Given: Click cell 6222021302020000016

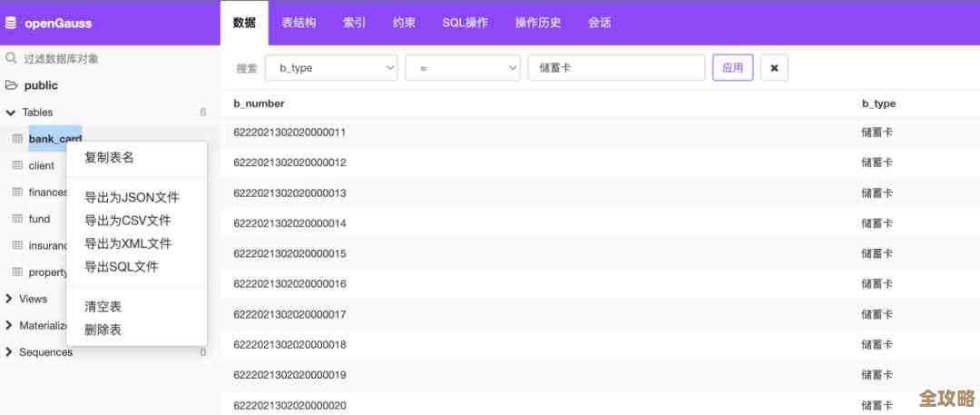Looking at the screenshot, I should tap(289, 283).
